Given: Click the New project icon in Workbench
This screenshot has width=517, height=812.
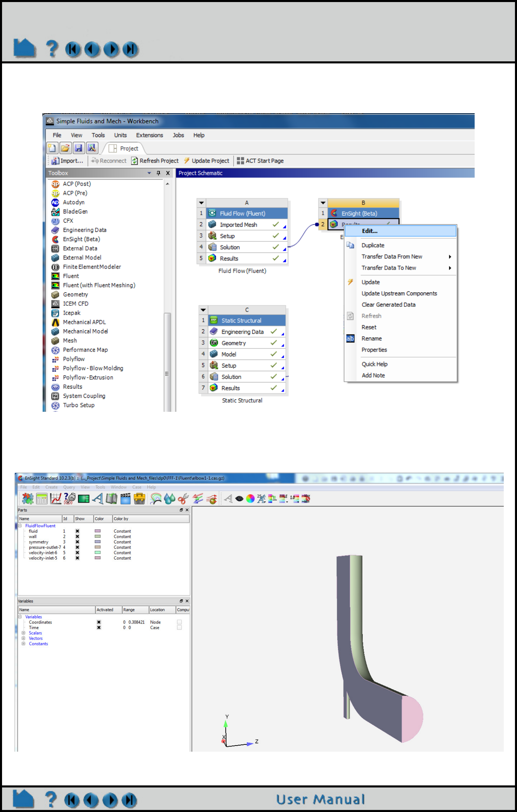Looking at the screenshot, I should (52, 148).
